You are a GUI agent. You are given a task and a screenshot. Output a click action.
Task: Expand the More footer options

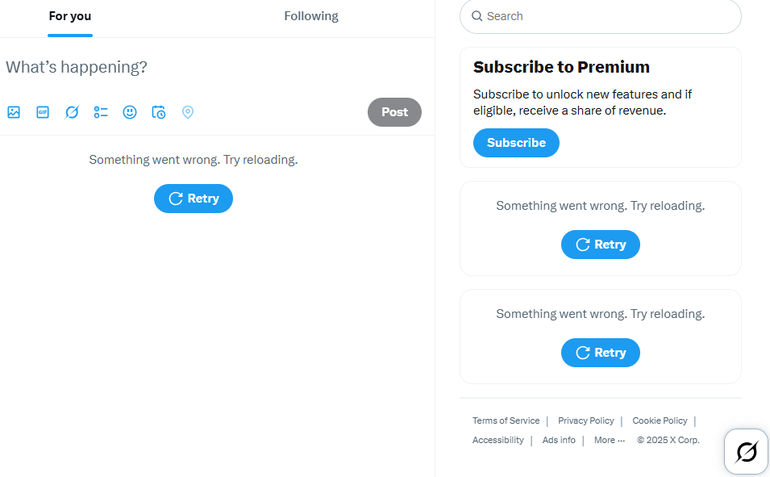point(609,440)
